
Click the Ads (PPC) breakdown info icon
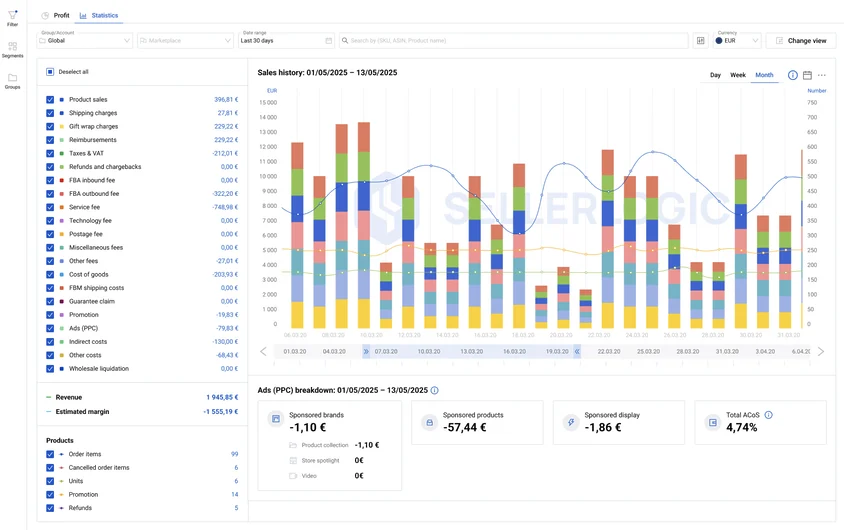click(x=434, y=390)
